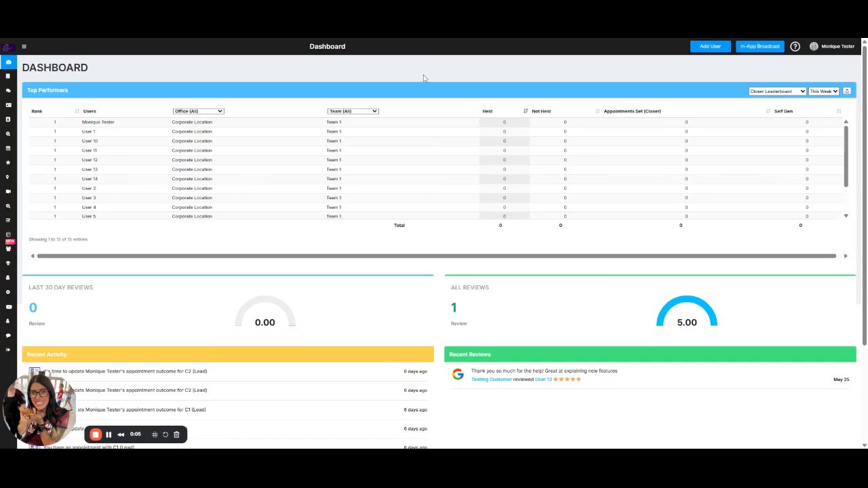Click Monique Tester avatar in header
The width and height of the screenshot is (868, 488).
point(814,47)
